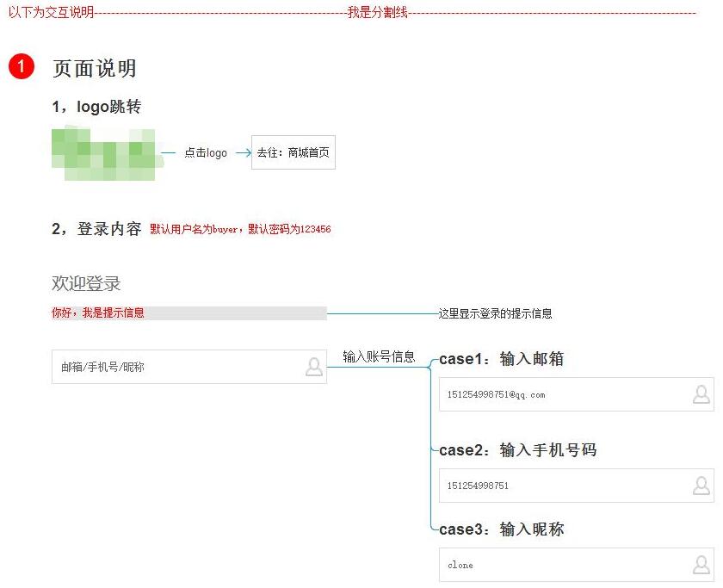
Task: Click the user icon in the phone number field
Action: click(701, 486)
